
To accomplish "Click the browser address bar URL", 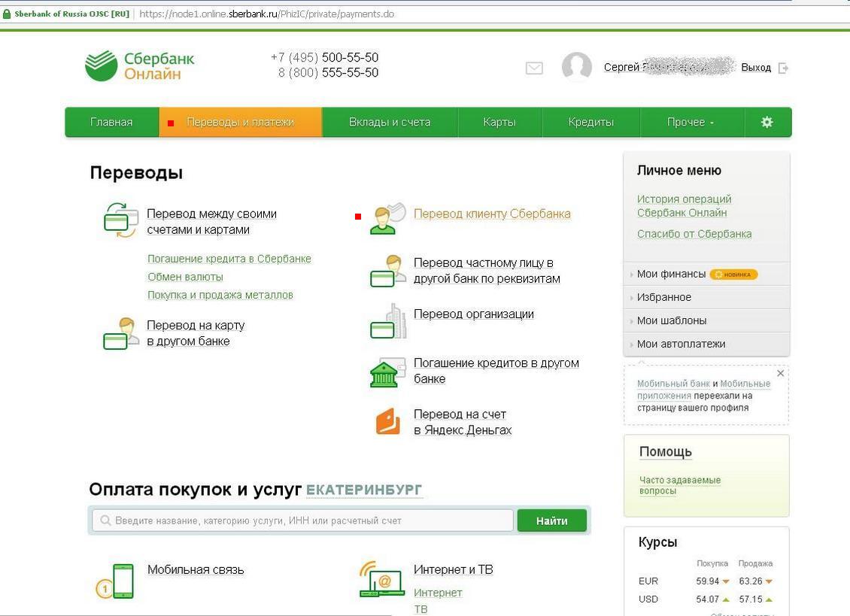I will tap(266, 14).
